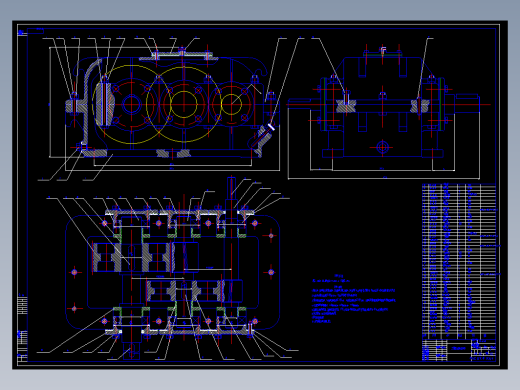Screen dimensions: 520x390
Task: Click the middle yellow gear circle in the front view
Action: click(184, 104)
